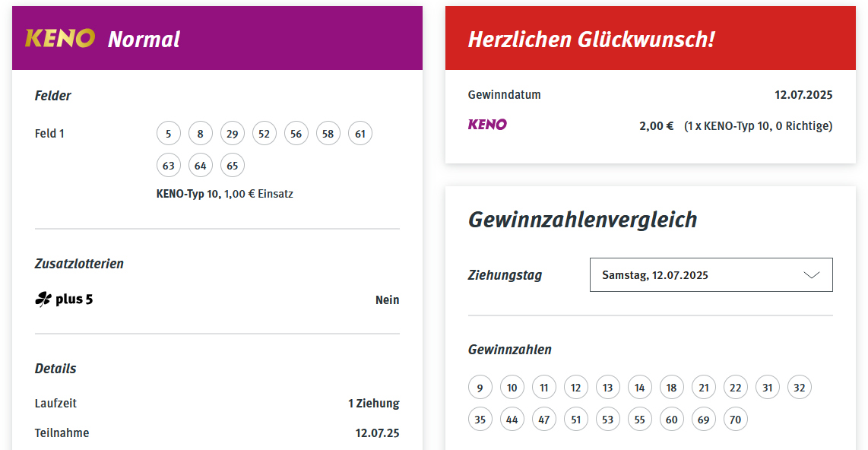
Task: Click winning number ball 9
Action: [x=480, y=388]
